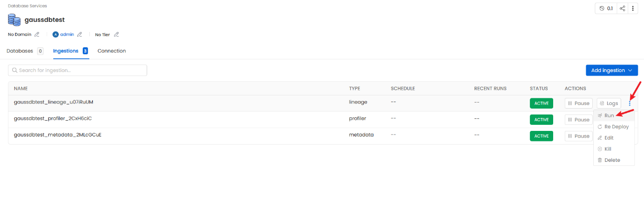Select Kill from the actions menu

607,149
